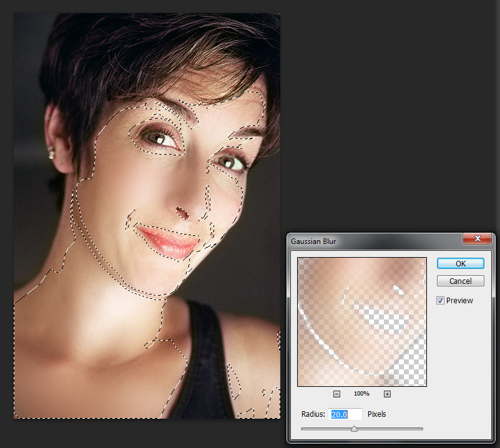Image resolution: width=500 pixels, height=448 pixels.
Task: Zoom in the blur preview
Action: pos(387,394)
